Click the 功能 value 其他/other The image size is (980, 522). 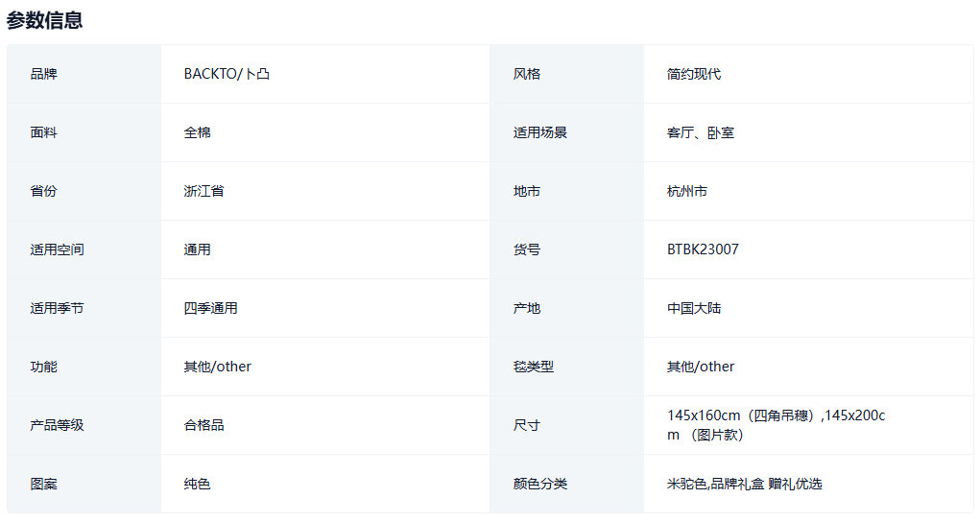pos(217,367)
